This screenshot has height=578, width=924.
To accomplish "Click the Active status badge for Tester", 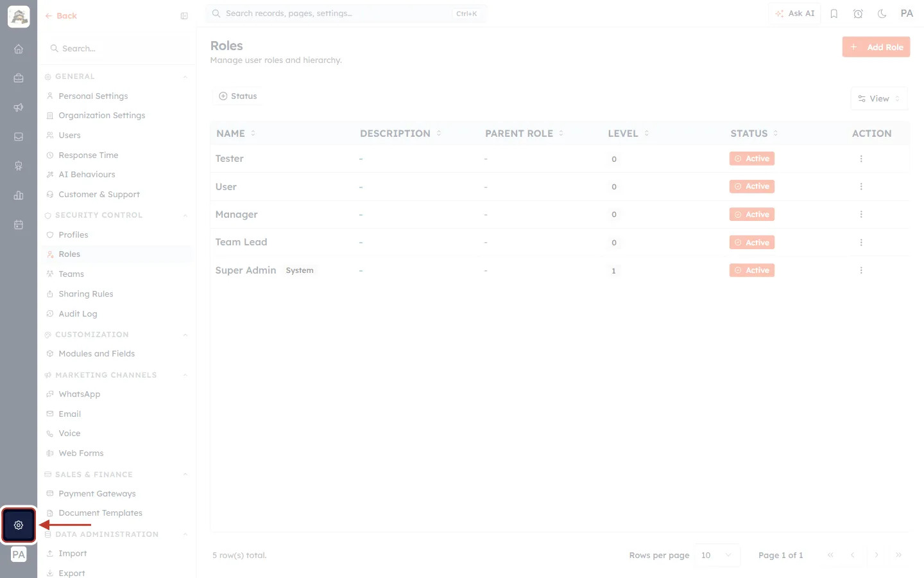I will pyautogui.click(x=751, y=159).
